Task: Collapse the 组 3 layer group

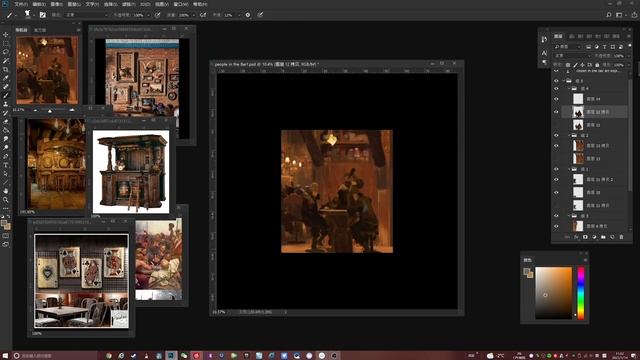Action: tap(569, 216)
